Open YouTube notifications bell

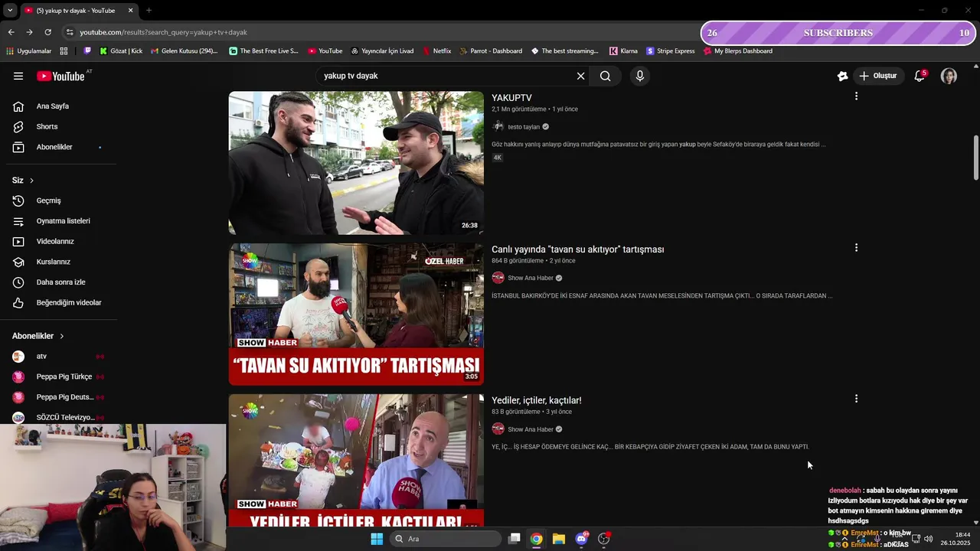[x=920, y=76]
